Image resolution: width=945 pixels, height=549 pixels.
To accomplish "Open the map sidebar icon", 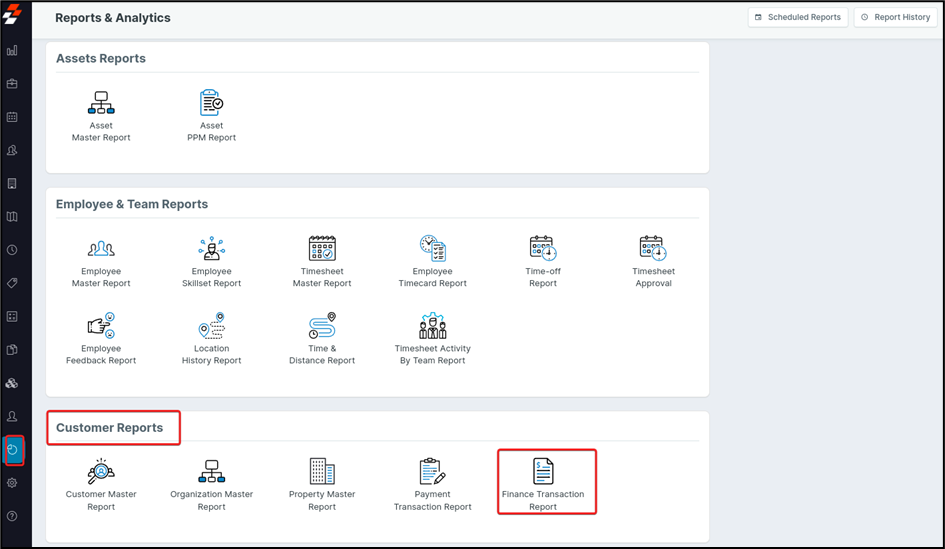I will 12,216.
